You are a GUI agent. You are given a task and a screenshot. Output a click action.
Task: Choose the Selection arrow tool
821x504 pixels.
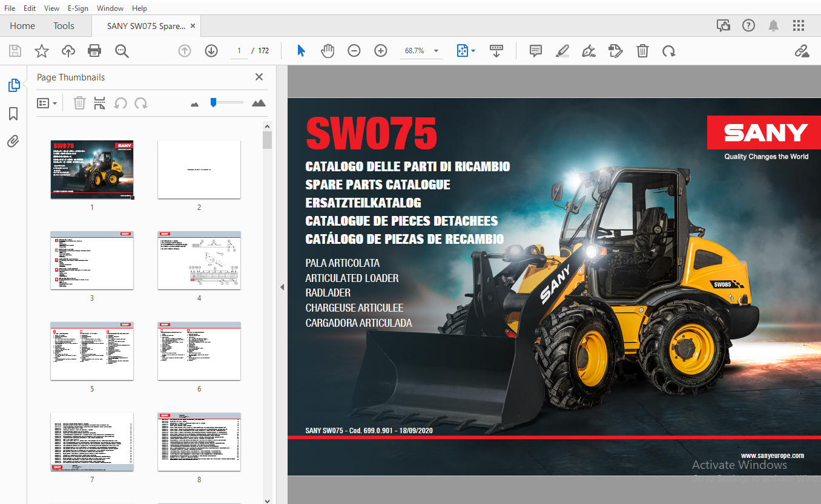301,51
